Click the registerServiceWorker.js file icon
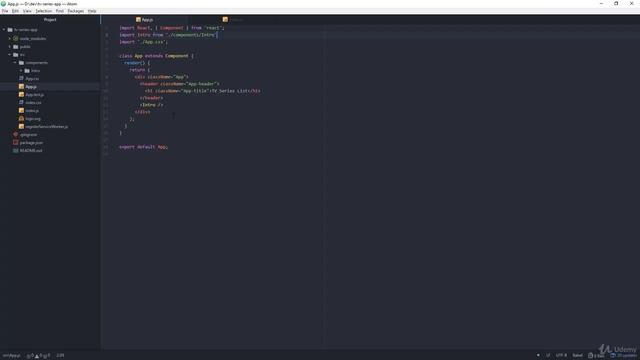The image size is (640, 360). click(22, 127)
